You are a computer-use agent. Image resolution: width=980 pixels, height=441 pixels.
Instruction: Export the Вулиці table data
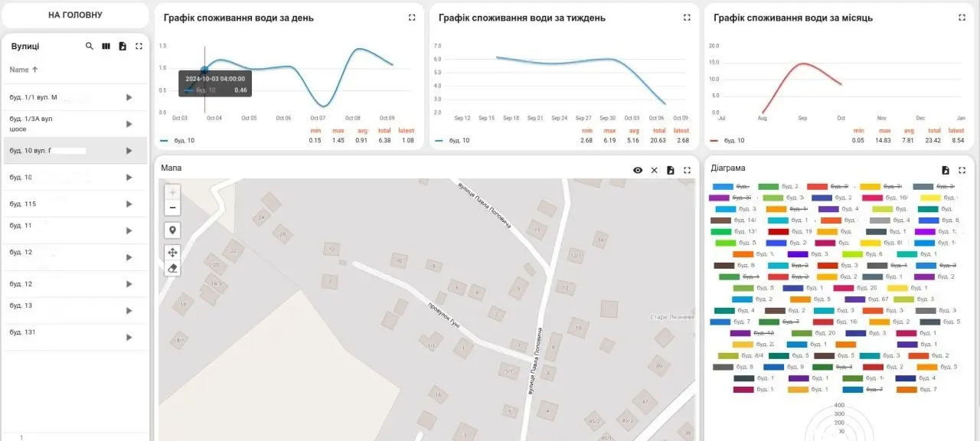(122, 47)
